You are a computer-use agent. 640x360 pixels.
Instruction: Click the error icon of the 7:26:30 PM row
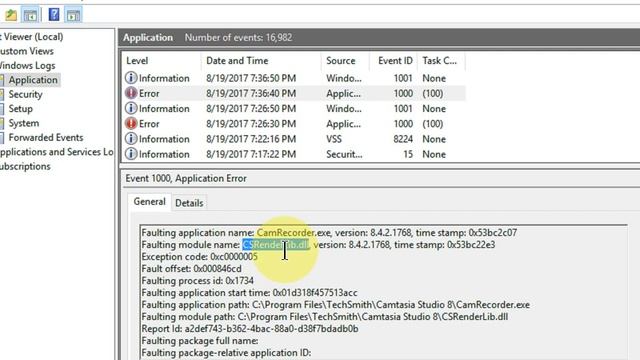pyautogui.click(x=131, y=123)
